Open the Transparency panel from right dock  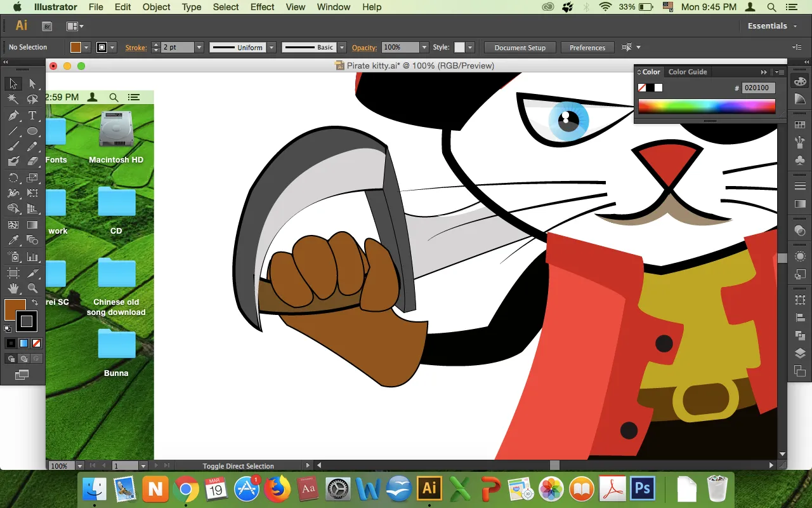tap(800, 231)
